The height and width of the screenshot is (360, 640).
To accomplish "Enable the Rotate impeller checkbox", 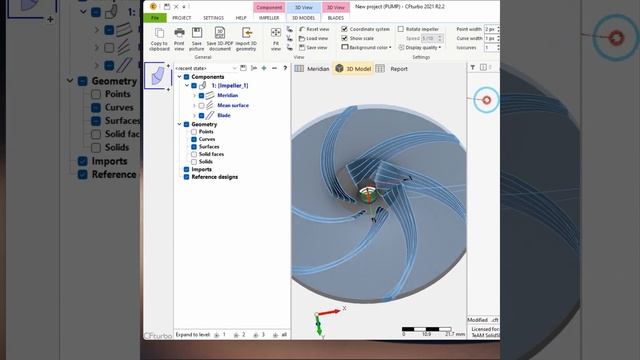I will (401, 29).
